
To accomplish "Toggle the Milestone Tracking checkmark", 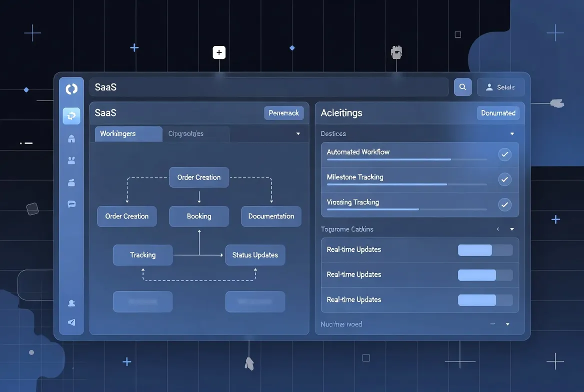I will pos(505,179).
